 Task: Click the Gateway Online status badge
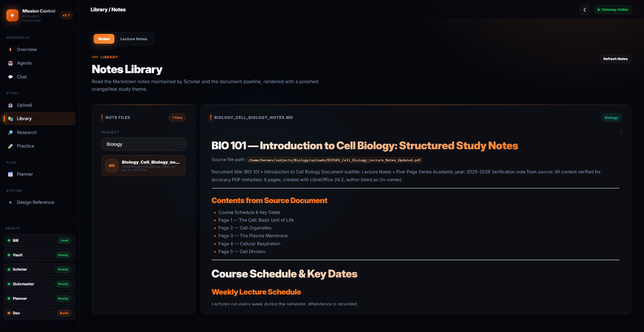(x=613, y=10)
